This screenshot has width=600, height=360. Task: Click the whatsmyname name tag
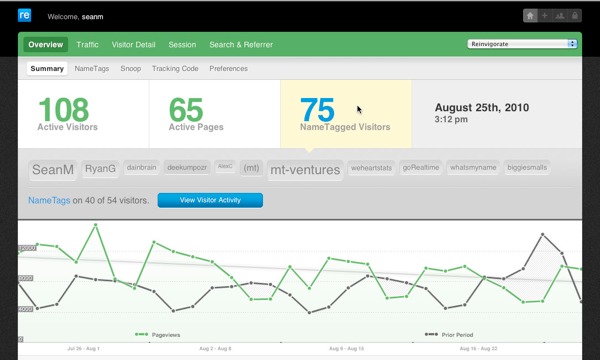(x=473, y=168)
